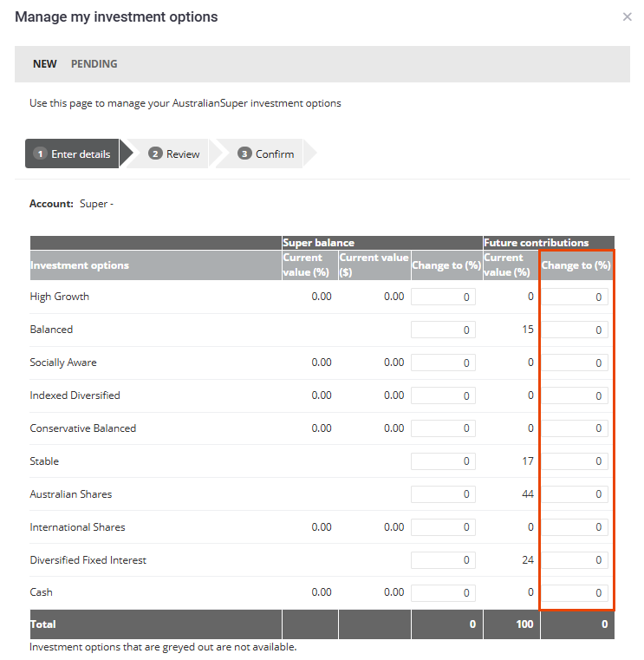
Task: Click the Enter details step
Action: pyautogui.click(x=73, y=154)
